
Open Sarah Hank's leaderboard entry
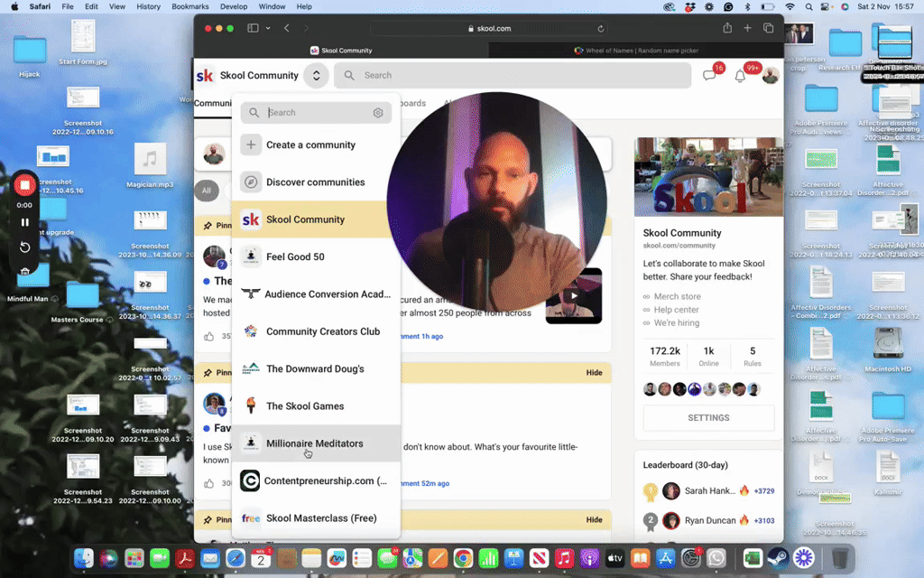pos(709,490)
